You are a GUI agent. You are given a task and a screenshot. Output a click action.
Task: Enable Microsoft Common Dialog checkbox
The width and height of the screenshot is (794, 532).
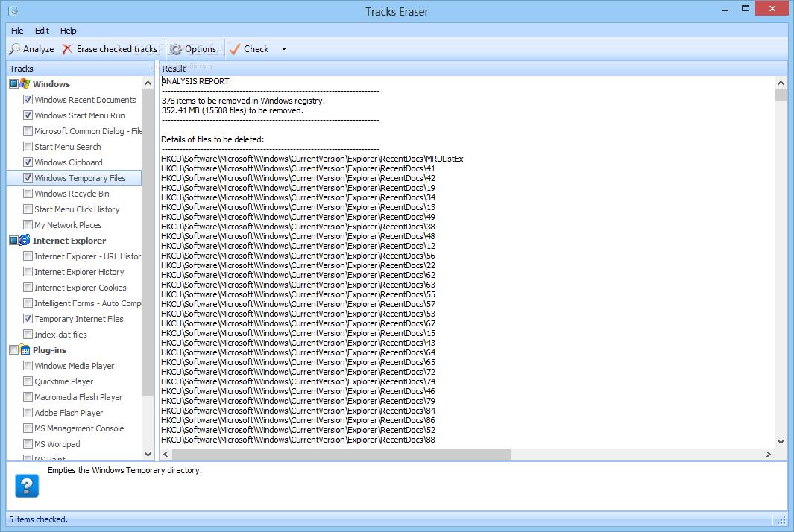[x=28, y=131]
